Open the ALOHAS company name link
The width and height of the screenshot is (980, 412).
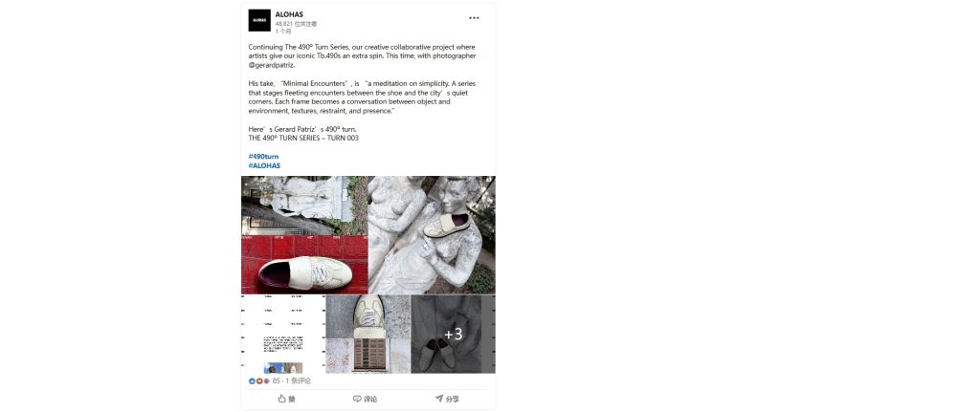pos(289,14)
